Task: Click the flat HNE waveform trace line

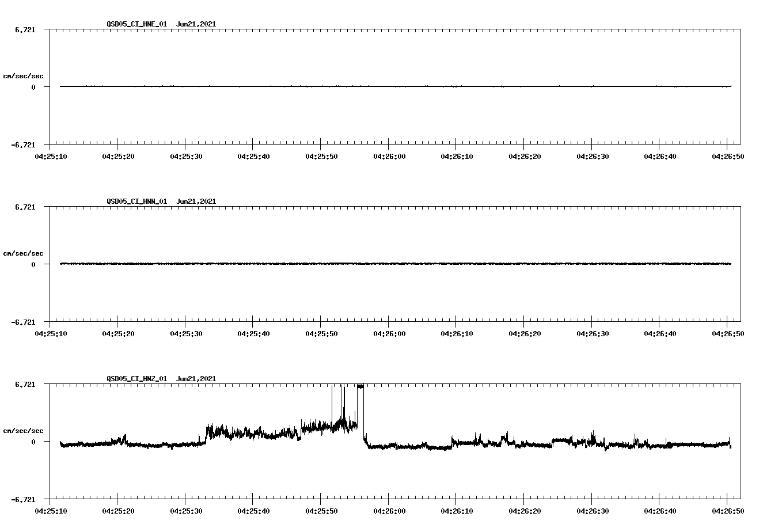Action: [x=396, y=86]
